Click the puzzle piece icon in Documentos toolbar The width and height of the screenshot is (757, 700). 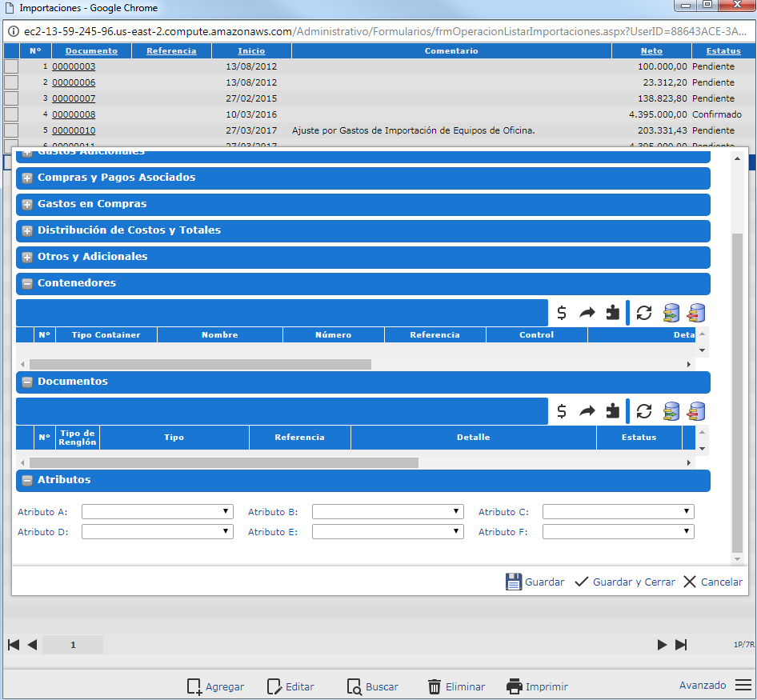click(x=613, y=411)
